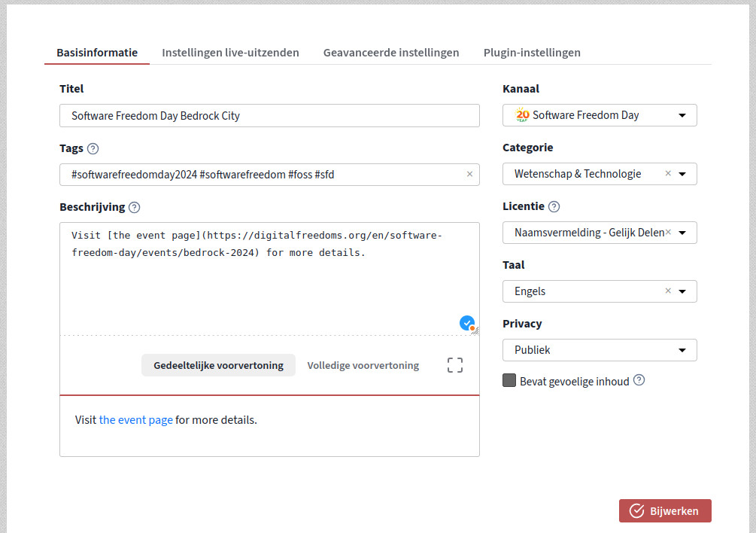Image resolution: width=756 pixels, height=533 pixels.
Task: Clear the Categorie selection
Action: (668, 174)
